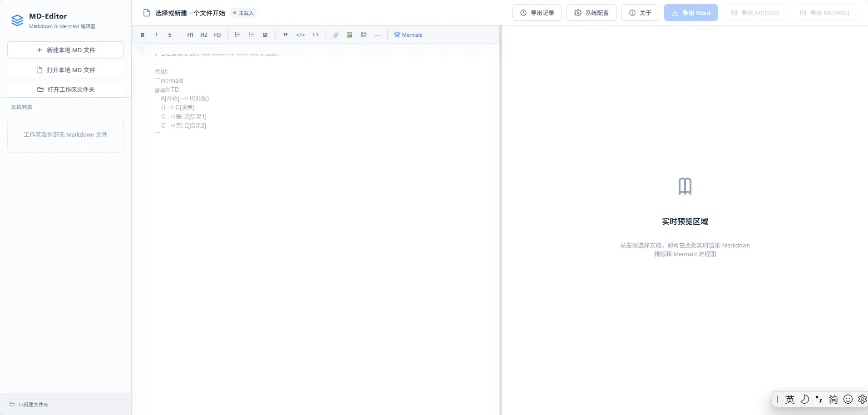Screen dimensions: 868x415
Task: Switch IME language with the 英 button
Action: (x=790, y=399)
